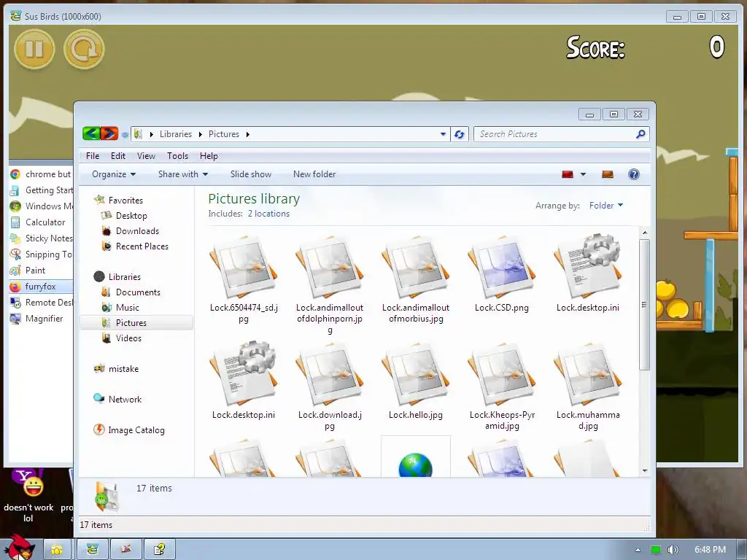Select mistake in navigation pane
The height and width of the screenshot is (560, 747).
click(x=123, y=368)
